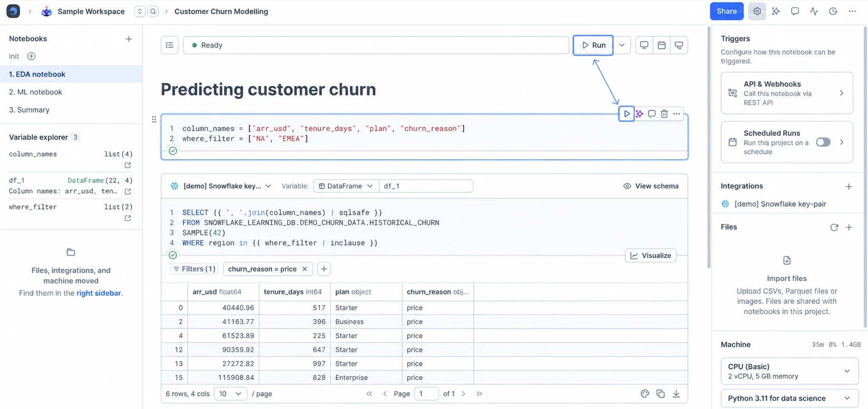Add a new notebook with plus icon
The image size is (868, 409).
point(129,39)
